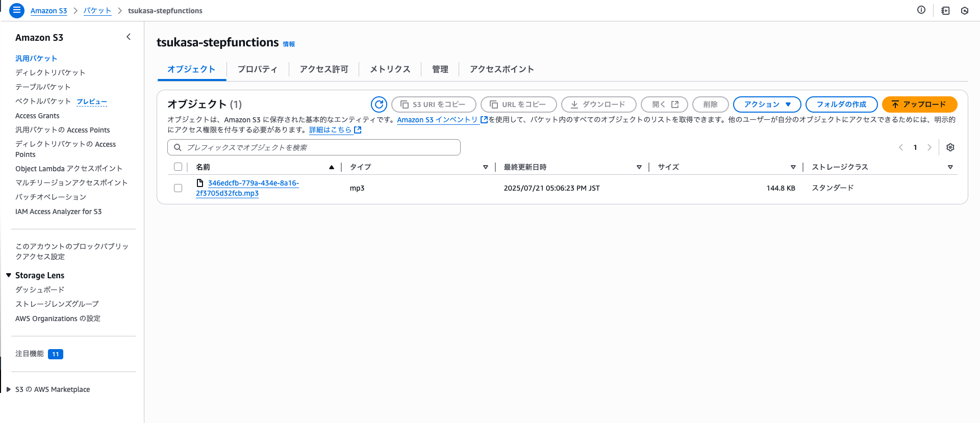Sort objects by サイズ column arrow

click(x=793, y=167)
